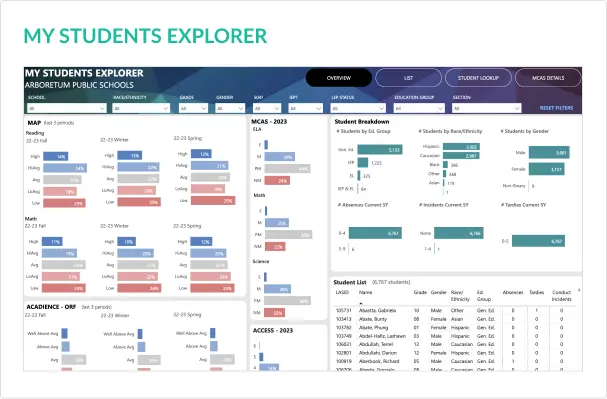Sort student list by Conduct Incidents header

[561, 296]
